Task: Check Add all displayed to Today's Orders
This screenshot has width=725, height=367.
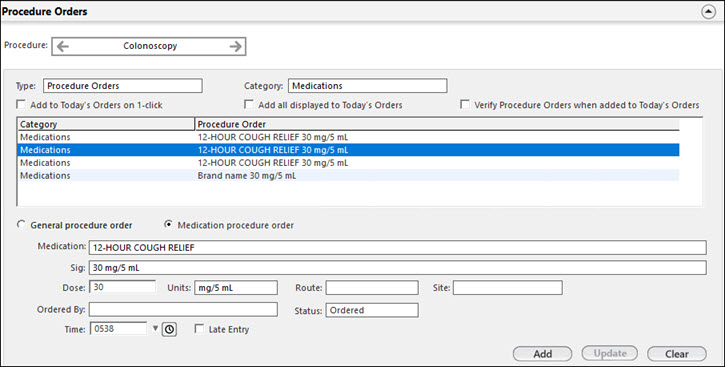Action: pyautogui.click(x=249, y=104)
